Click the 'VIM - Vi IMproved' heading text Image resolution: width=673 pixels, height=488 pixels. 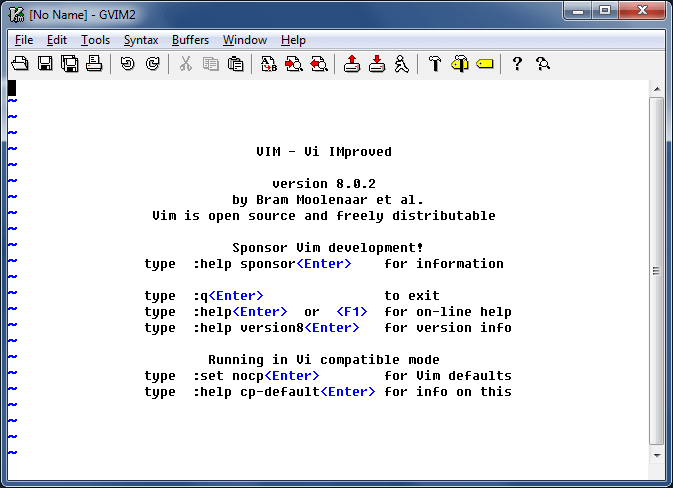pyautogui.click(x=324, y=152)
